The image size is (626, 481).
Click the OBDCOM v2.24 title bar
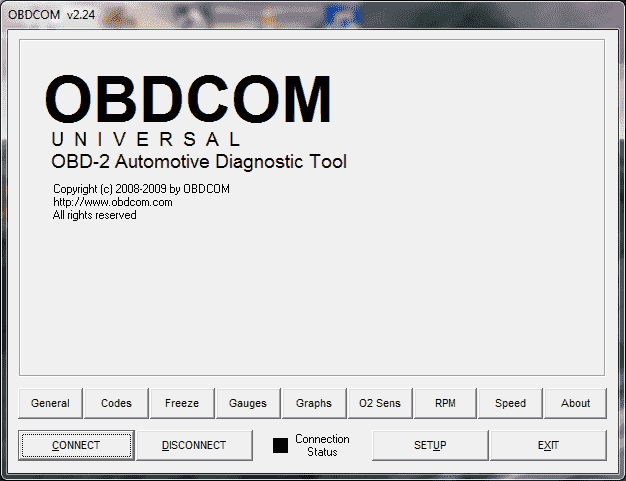point(313,15)
